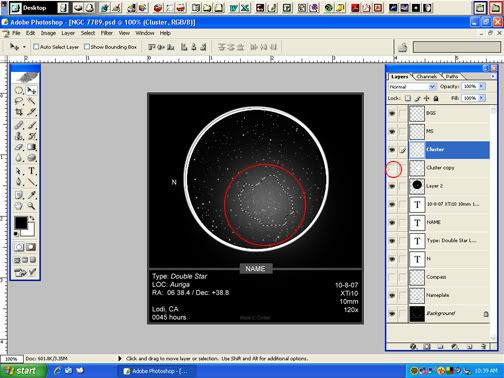The image size is (504, 378).
Task: Select the Elliptical Marquee tool
Action: click(x=19, y=90)
